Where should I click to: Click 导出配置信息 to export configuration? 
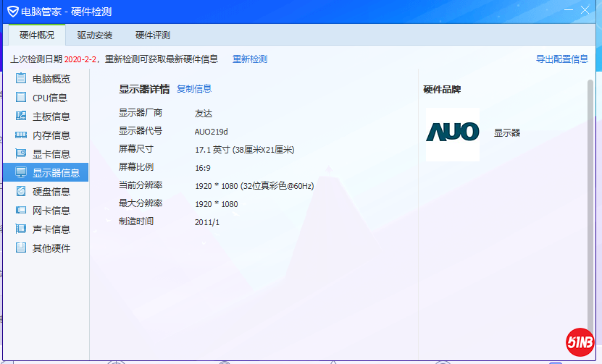(561, 59)
